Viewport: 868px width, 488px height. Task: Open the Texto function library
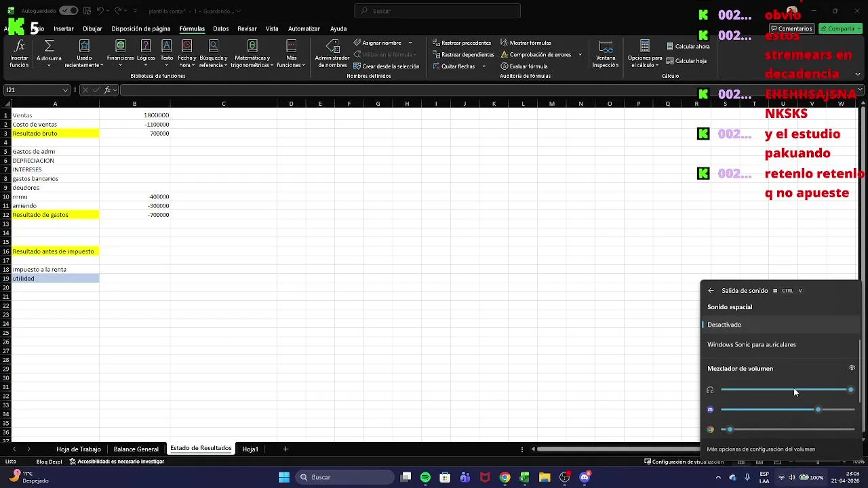[x=166, y=53]
